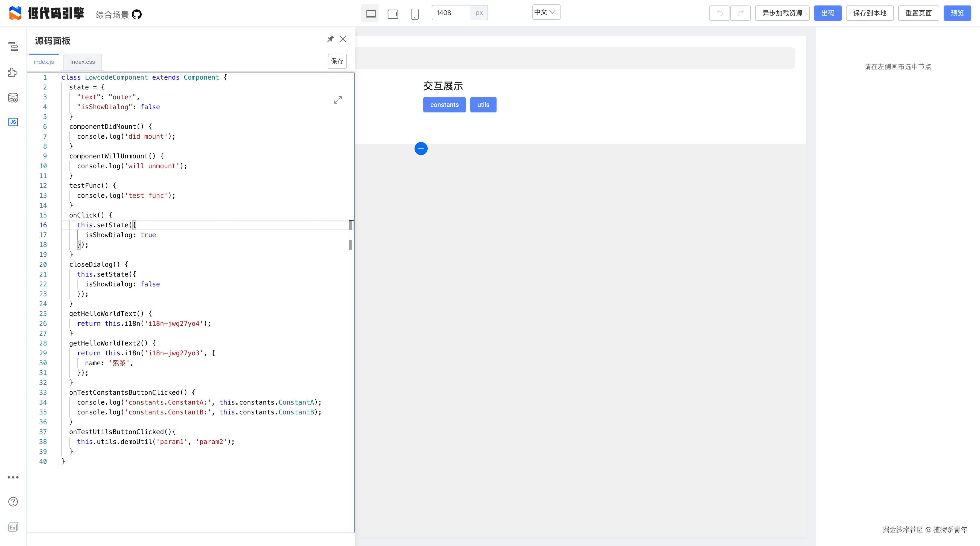The height and width of the screenshot is (546, 980).
Task: Click the undo arrow button
Action: [x=719, y=13]
